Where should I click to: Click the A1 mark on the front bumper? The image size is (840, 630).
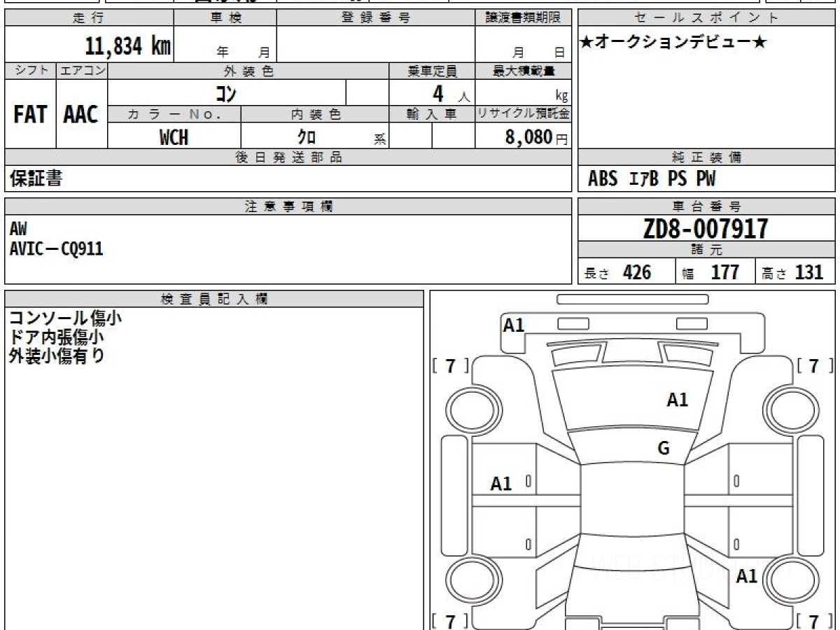pyautogui.click(x=514, y=325)
